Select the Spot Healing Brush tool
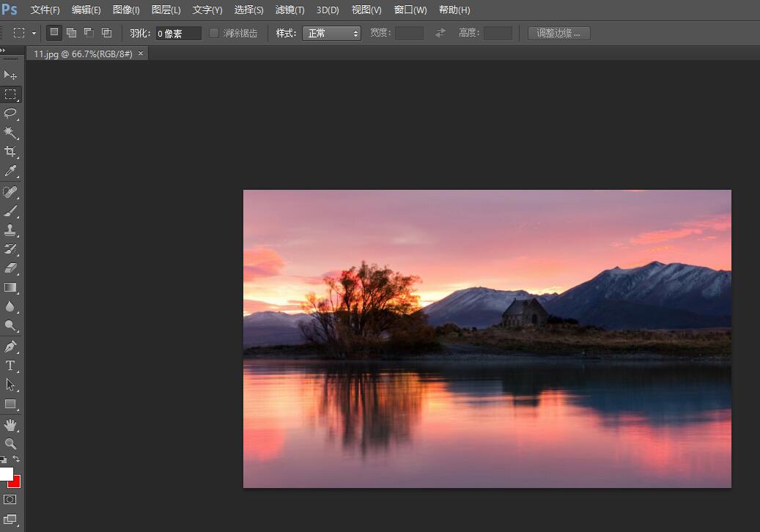760x532 pixels. tap(10, 192)
